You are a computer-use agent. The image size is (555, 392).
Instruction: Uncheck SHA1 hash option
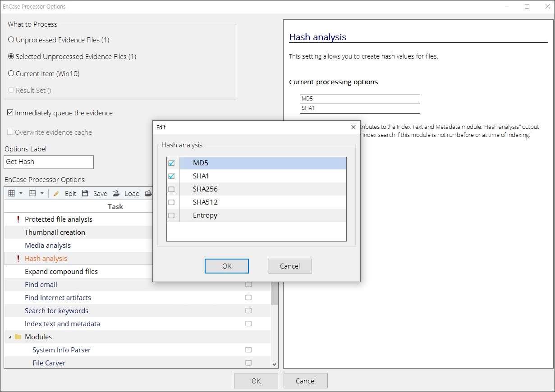coord(171,176)
